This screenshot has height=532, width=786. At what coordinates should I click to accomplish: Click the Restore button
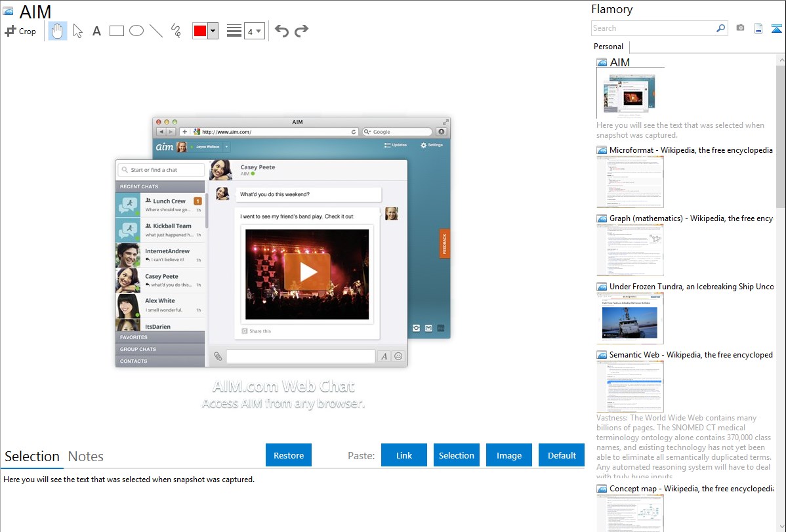point(289,455)
